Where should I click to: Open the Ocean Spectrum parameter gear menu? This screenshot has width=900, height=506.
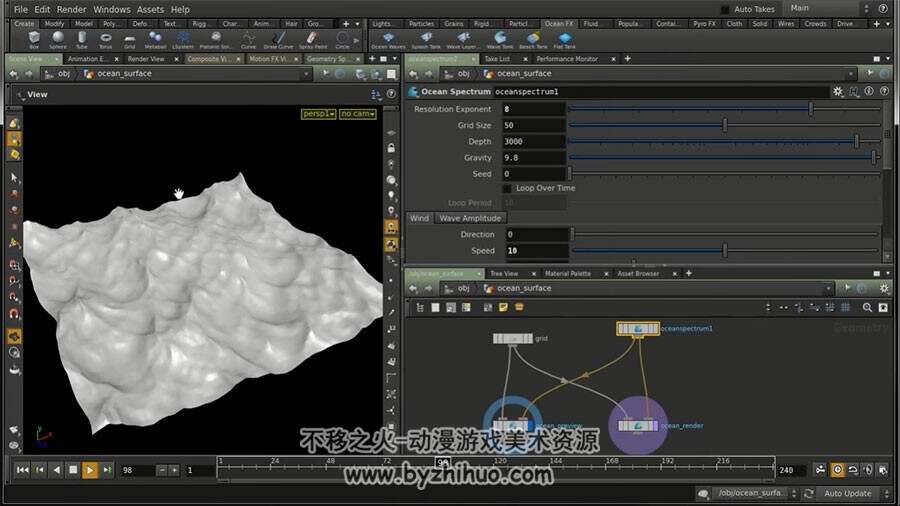838,91
